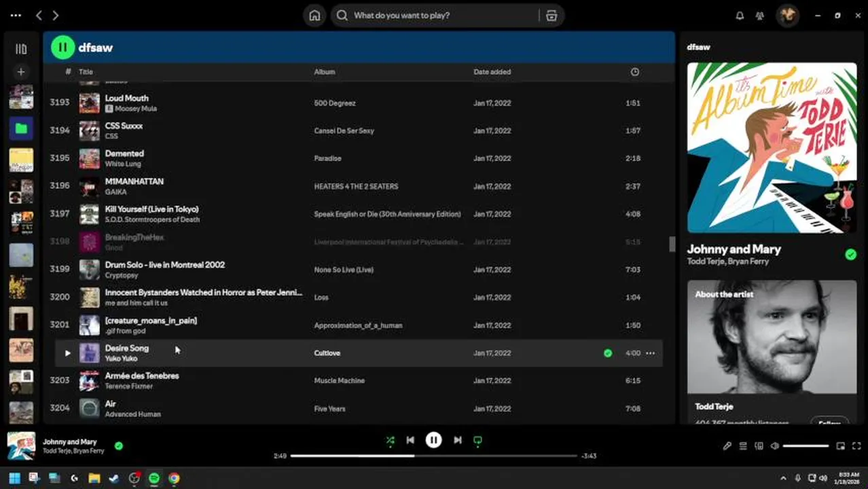Open the three-dot app menu at top left
868x489 pixels.
(16, 15)
